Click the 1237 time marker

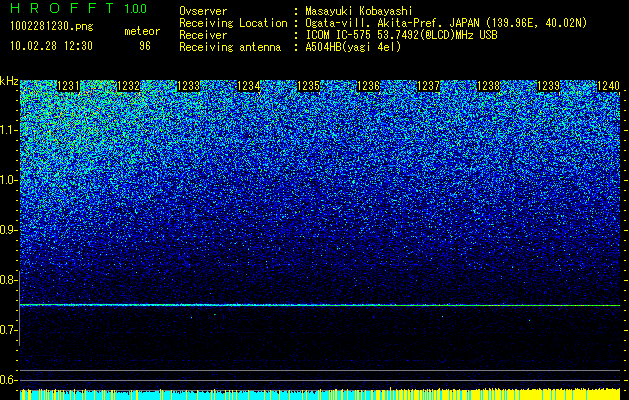coord(429,86)
